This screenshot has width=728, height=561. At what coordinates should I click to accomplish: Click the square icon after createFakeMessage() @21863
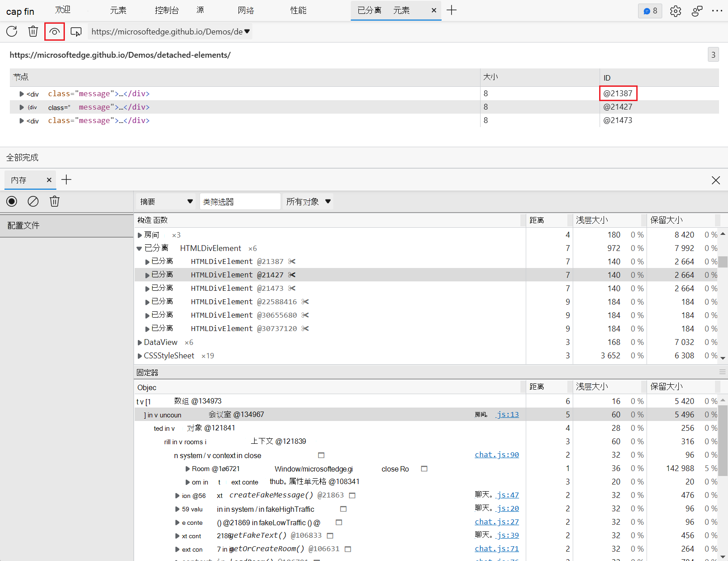[352, 495]
